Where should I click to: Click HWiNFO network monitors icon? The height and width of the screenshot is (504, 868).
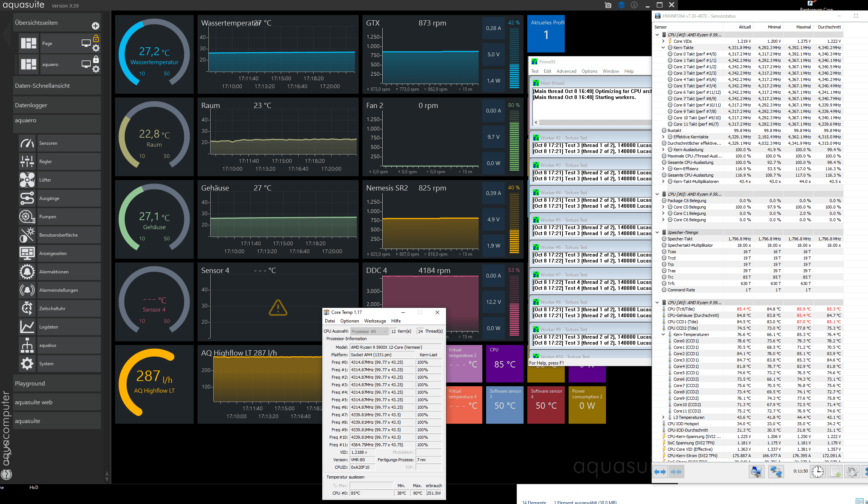[776, 471]
